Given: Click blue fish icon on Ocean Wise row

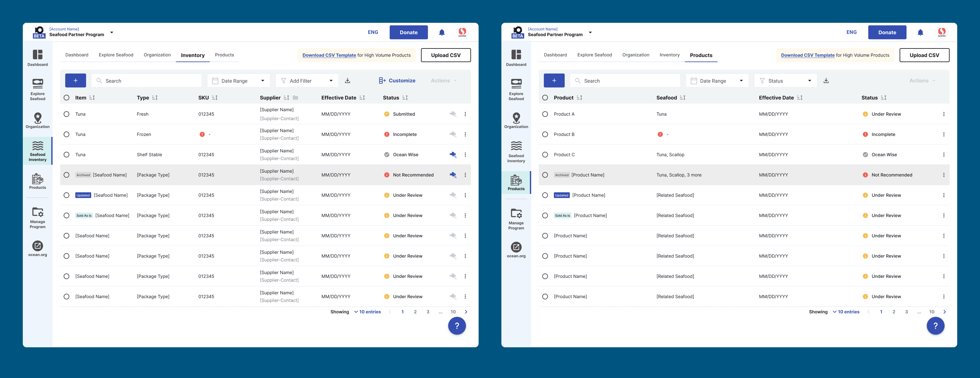Looking at the screenshot, I should (x=453, y=154).
